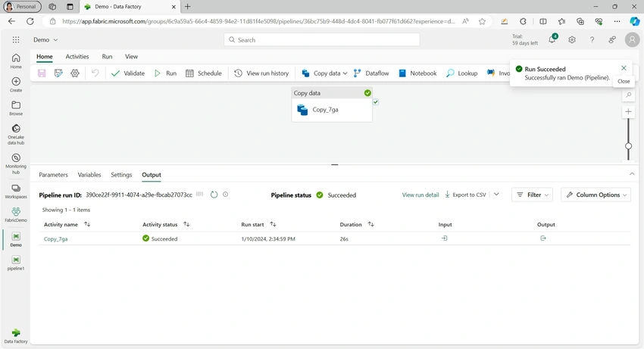Copy the pipeline run ID
Viewport: 644px width, 349px height.
(x=199, y=195)
